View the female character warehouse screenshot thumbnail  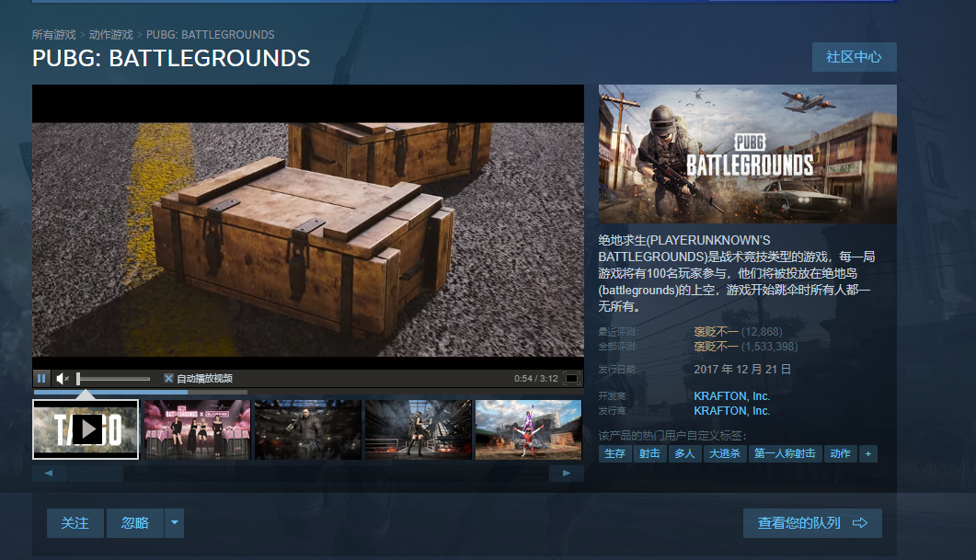coord(419,429)
